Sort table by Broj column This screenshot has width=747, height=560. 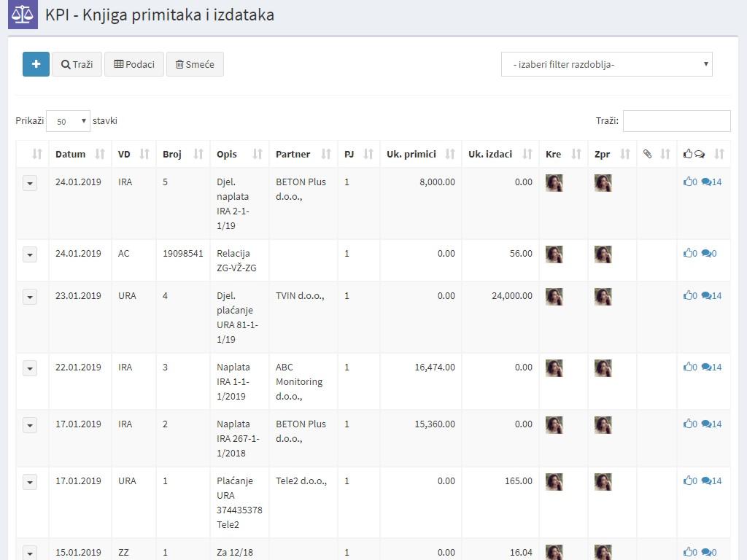(x=183, y=154)
